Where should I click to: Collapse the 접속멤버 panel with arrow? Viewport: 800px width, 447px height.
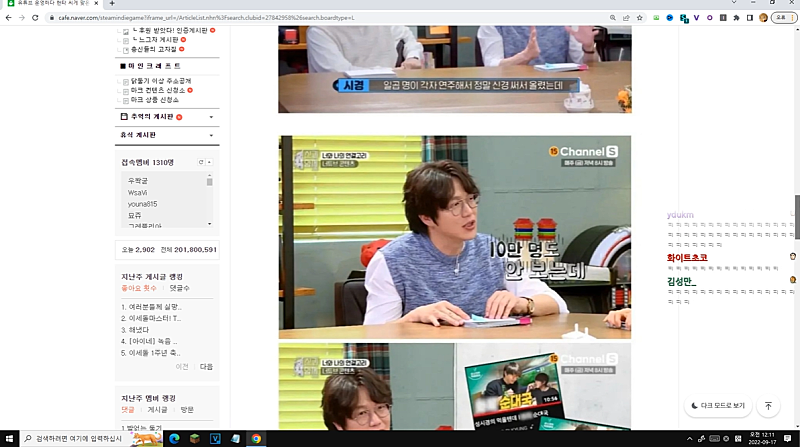tap(209, 162)
